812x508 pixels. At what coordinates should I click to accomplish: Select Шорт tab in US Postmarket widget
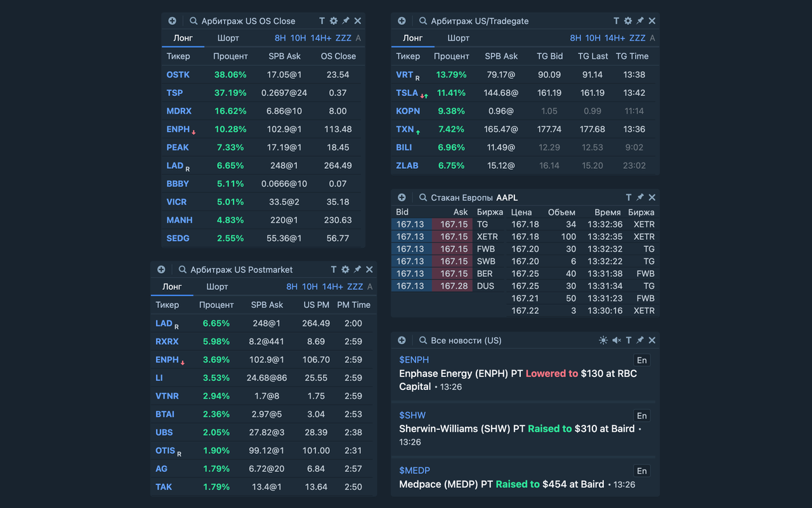point(217,287)
